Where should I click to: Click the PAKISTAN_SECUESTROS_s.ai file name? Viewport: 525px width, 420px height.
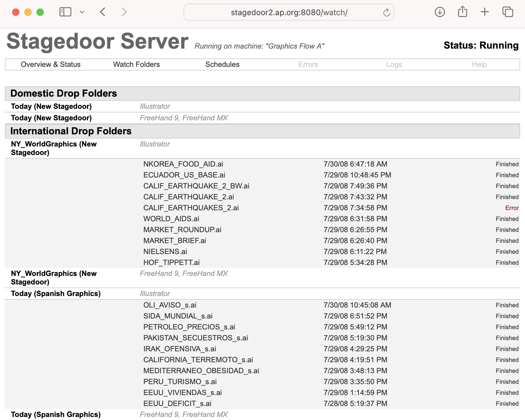(x=196, y=338)
